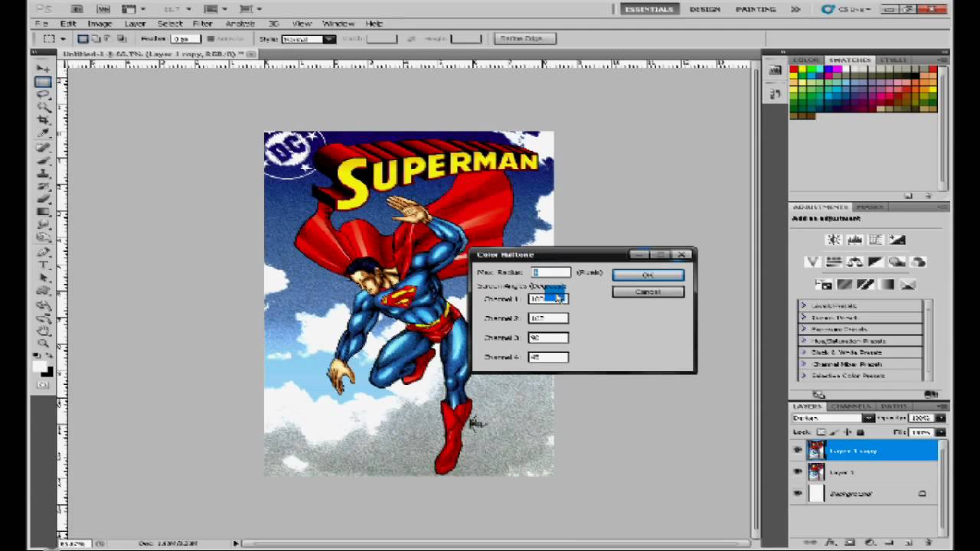Select the Gradient tool
The image size is (980, 551).
[x=42, y=210]
